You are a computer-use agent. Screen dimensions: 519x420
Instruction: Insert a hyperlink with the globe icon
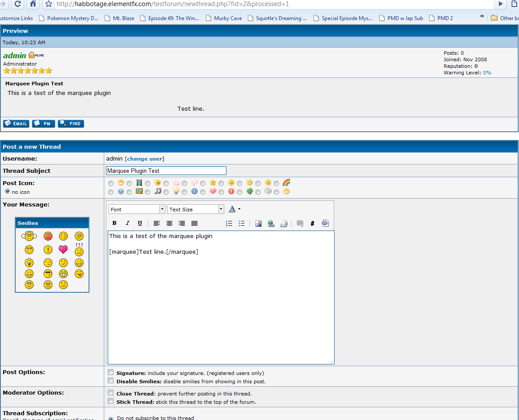pos(271,224)
